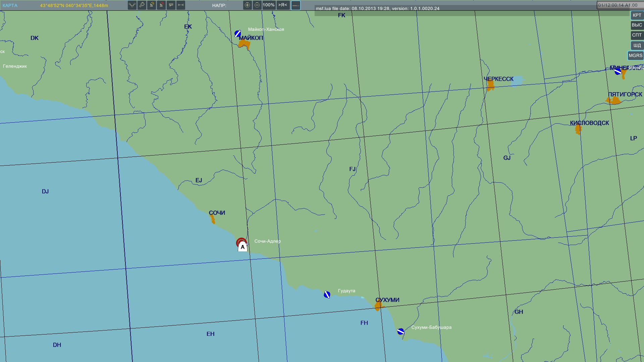
Task: Zoom in with the plus icon
Action: tap(248, 5)
